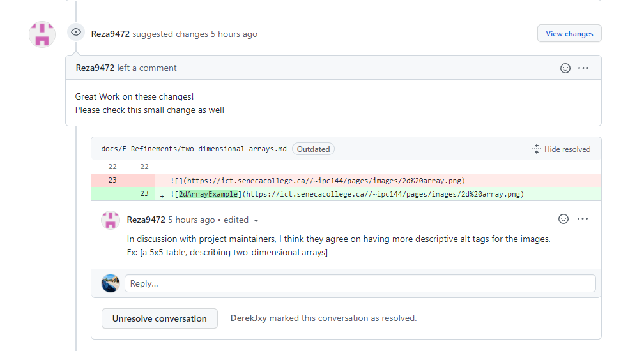Open the options menu on "Great Work" comment
The width and height of the screenshot is (644, 351).
coord(583,68)
